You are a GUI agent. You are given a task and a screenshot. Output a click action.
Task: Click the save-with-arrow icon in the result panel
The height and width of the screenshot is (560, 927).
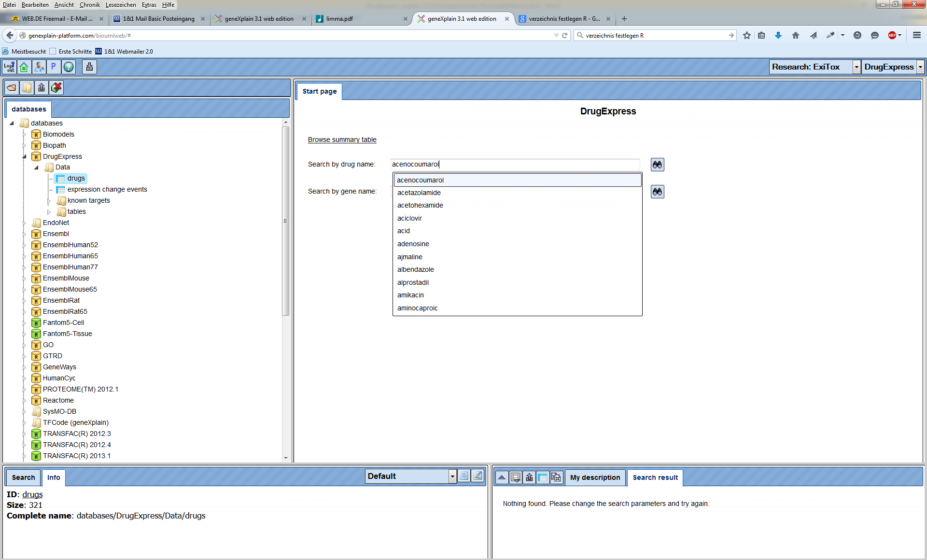515,477
